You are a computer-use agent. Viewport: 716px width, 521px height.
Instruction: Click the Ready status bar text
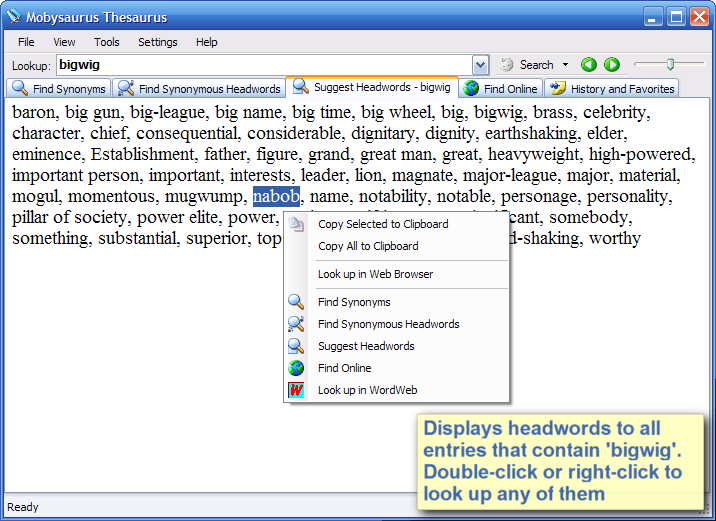[23, 507]
